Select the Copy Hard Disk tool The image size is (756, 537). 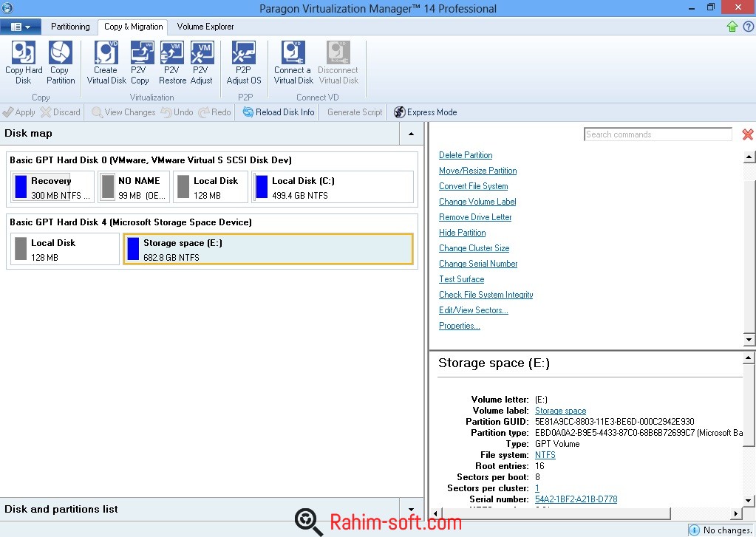[24, 63]
